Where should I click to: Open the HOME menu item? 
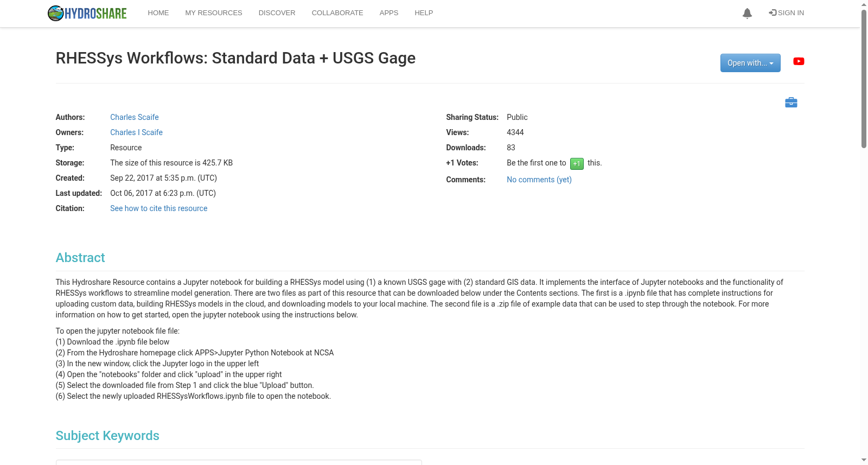pyautogui.click(x=158, y=13)
